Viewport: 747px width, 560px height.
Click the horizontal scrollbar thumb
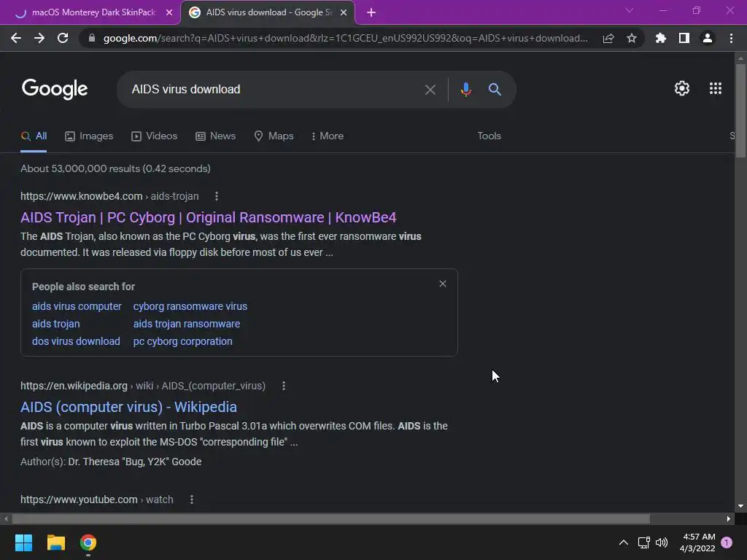[x=330, y=518]
